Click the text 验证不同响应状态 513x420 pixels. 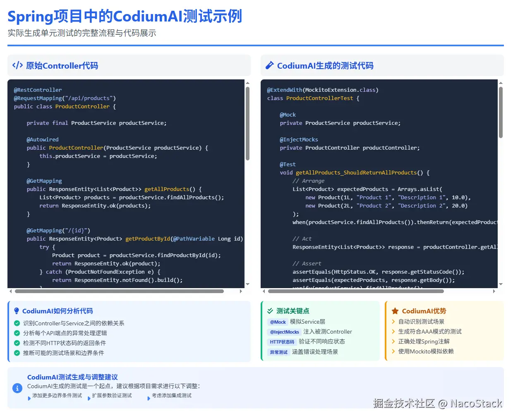pos(322,341)
